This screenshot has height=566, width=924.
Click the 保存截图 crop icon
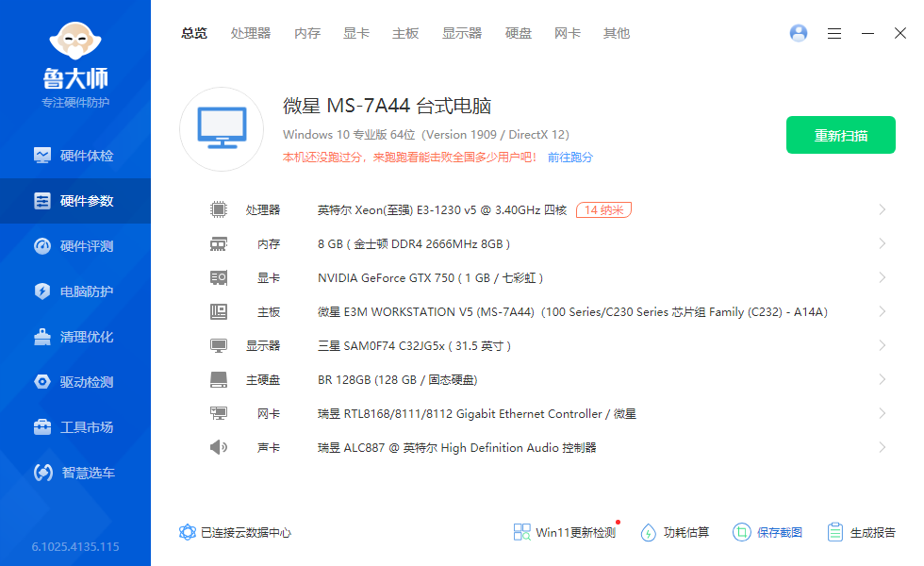tap(742, 532)
